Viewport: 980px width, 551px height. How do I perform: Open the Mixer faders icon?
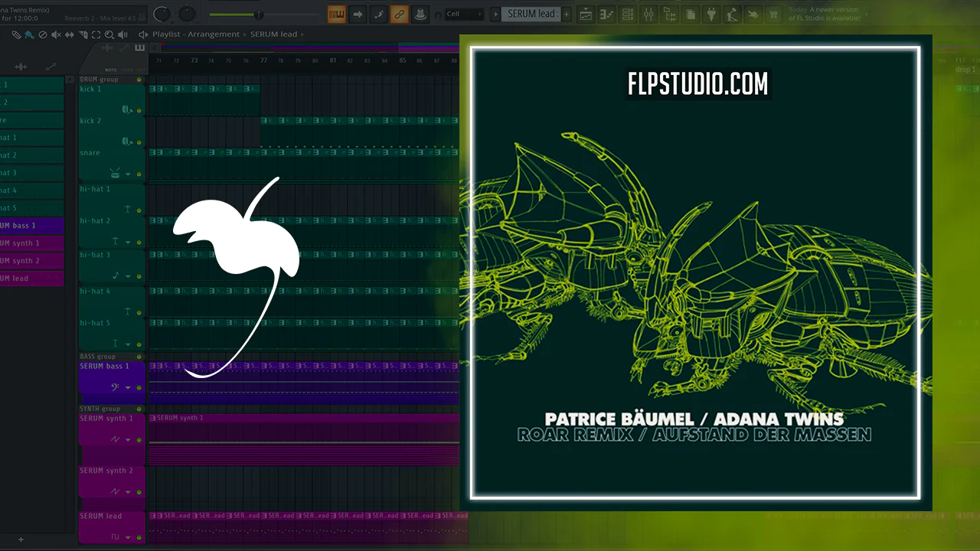pos(648,14)
